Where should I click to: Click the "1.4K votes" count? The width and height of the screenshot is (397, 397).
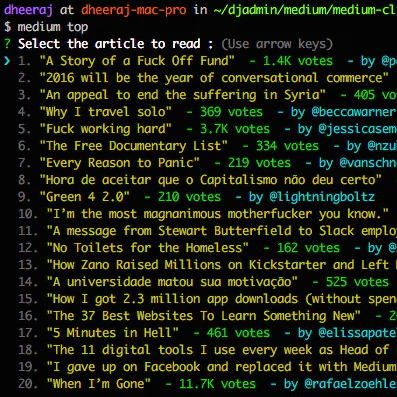tap(298, 61)
